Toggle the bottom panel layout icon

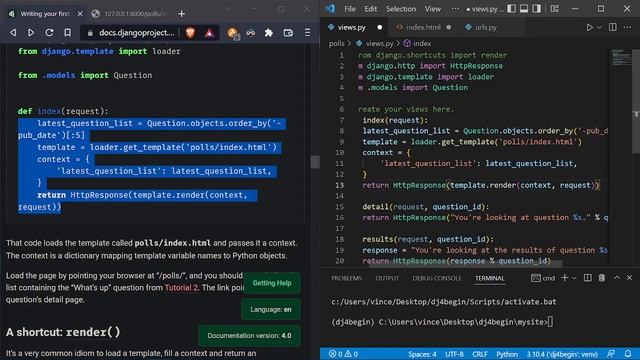point(524,9)
